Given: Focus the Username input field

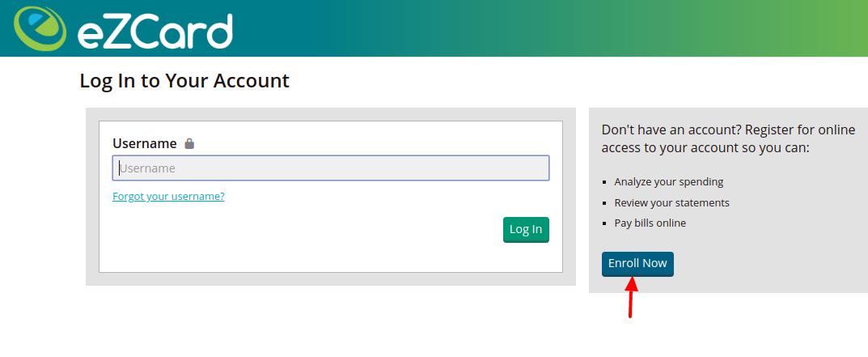Looking at the screenshot, I should 331,168.
